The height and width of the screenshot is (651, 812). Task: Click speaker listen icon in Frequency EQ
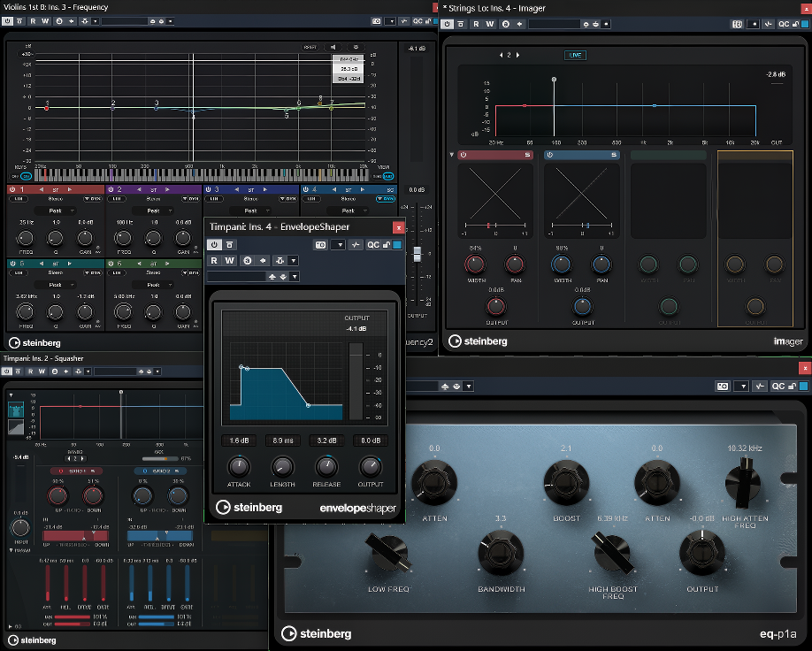point(333,47)
